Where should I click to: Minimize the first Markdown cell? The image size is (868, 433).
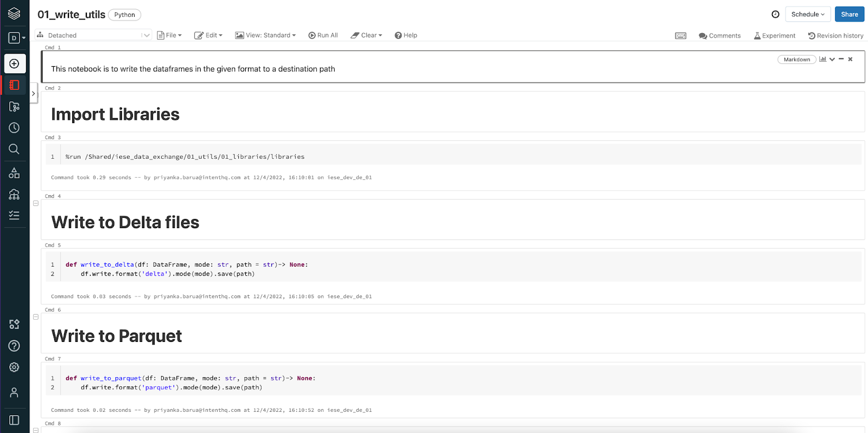click(x=841, y=59)
